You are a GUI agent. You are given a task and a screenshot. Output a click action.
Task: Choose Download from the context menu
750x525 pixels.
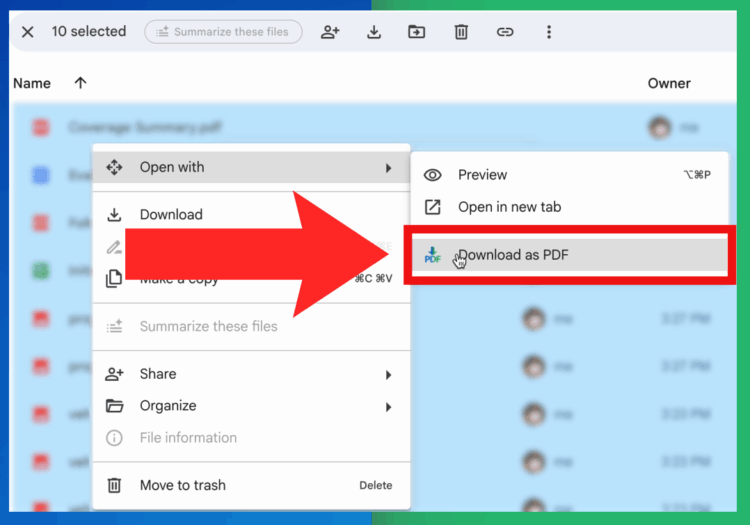(x=171, y=214)
